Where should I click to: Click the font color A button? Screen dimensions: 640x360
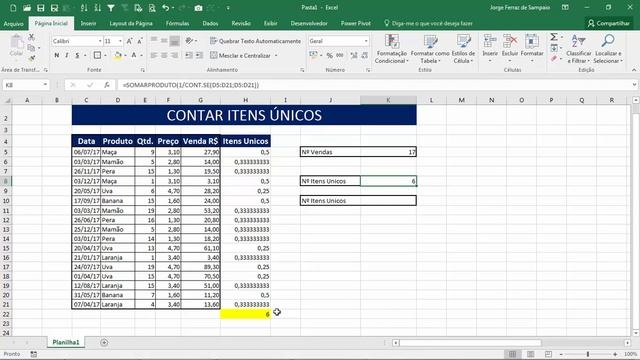click(x=133, y=56)
